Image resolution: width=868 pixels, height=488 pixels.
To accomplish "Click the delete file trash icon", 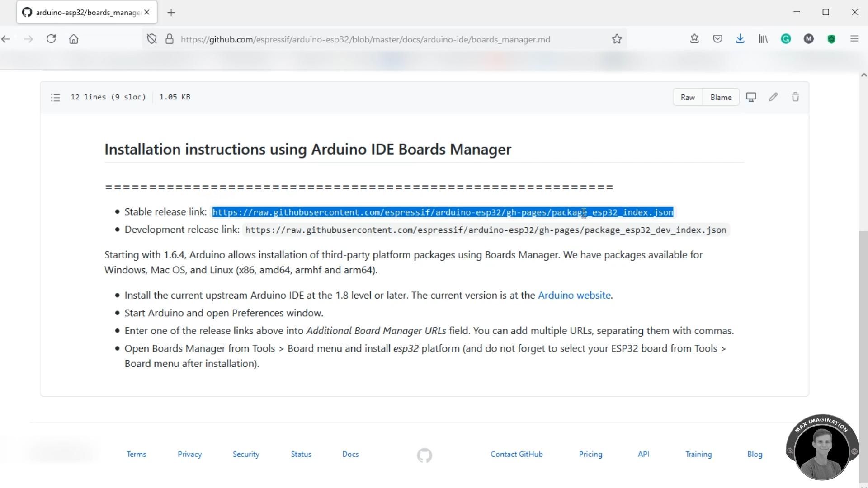I will point(795,97).
